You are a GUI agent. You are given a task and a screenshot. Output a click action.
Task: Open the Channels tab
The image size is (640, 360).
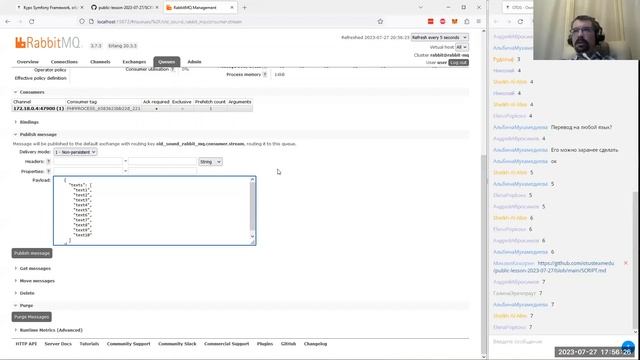click(x=100, y=62)
